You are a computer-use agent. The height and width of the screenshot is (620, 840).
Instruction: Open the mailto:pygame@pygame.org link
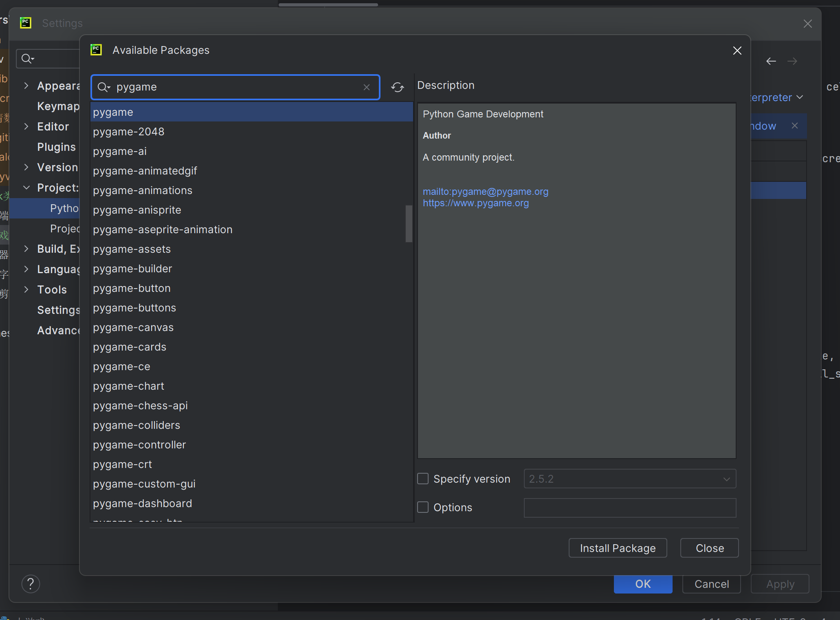(486, 192)
